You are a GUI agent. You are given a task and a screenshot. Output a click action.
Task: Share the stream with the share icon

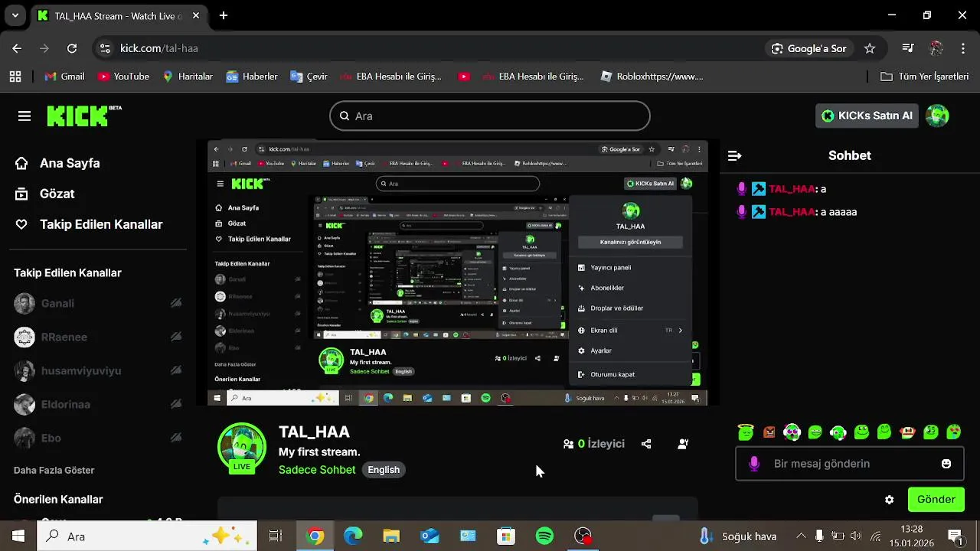point(646,444)
